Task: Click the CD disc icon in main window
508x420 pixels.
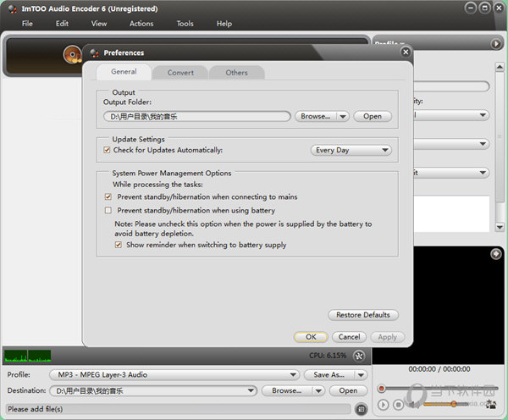Action: (73, 54)
